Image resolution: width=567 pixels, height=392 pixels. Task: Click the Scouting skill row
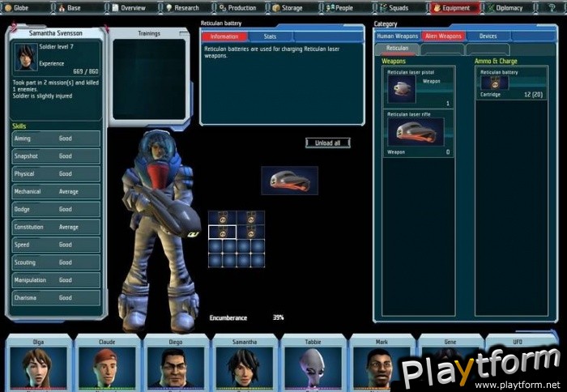56,262
